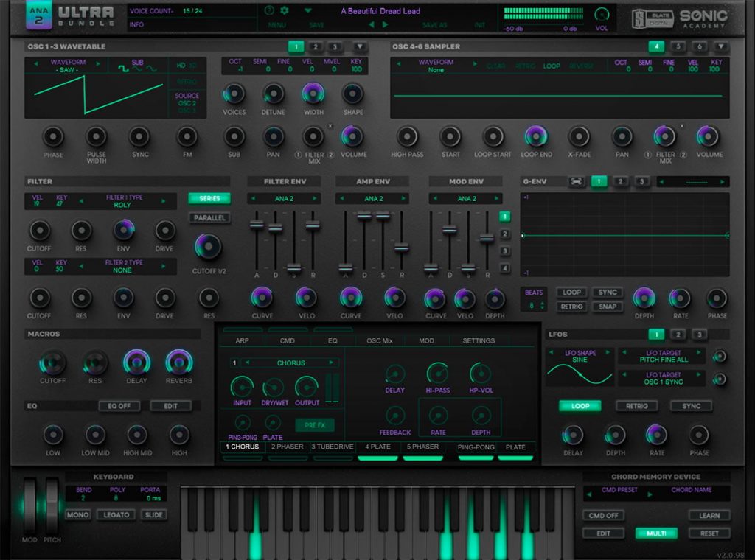This screenshot has height=560, width=755.
Task: Switch to the ARP tab
Action: pos(242,340)
